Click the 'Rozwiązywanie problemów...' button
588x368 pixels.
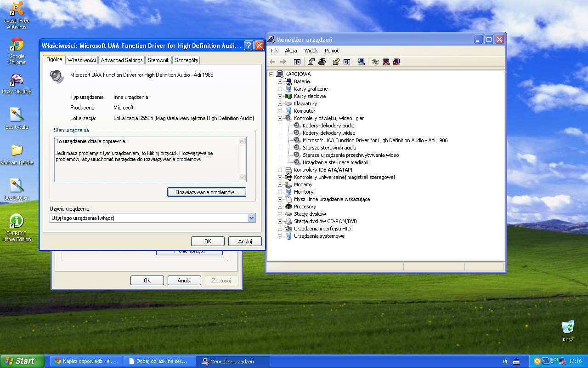207,192
